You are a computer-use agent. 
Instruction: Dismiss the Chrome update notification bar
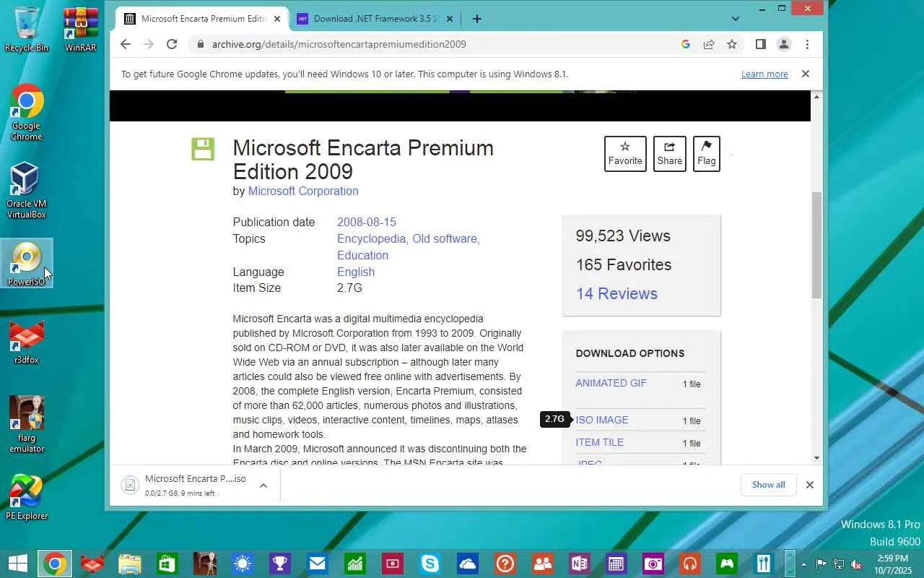[x=806, y=74]
